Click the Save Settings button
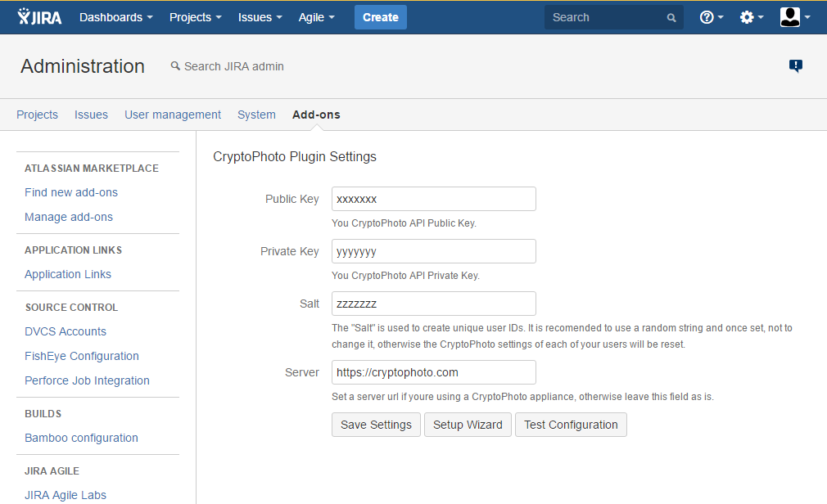The height and width of the screenshot is (504, 827). [x=376, y=425]
